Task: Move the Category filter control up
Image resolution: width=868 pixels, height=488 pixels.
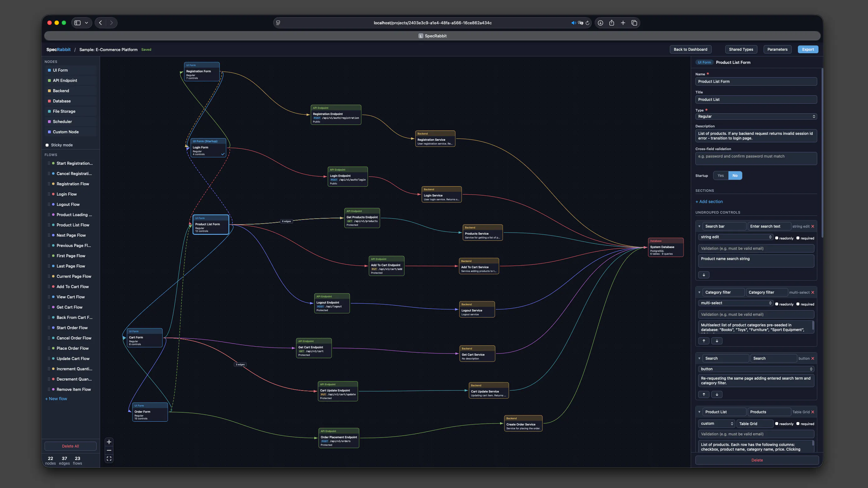Action: tap(703, 341)
